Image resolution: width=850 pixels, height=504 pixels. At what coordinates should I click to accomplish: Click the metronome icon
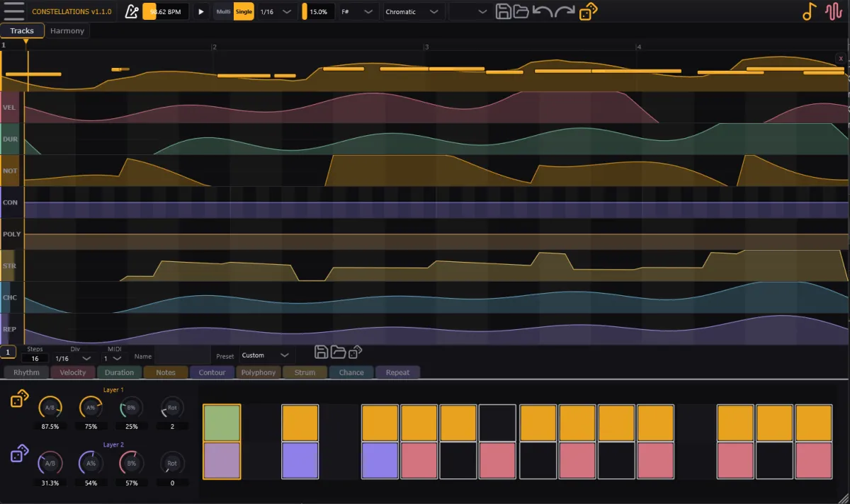pyautogui.click(x=132, y=11)
